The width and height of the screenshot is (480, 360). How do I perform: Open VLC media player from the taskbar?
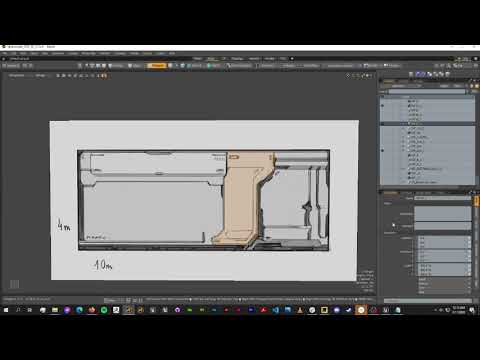(x=300, y=310)
